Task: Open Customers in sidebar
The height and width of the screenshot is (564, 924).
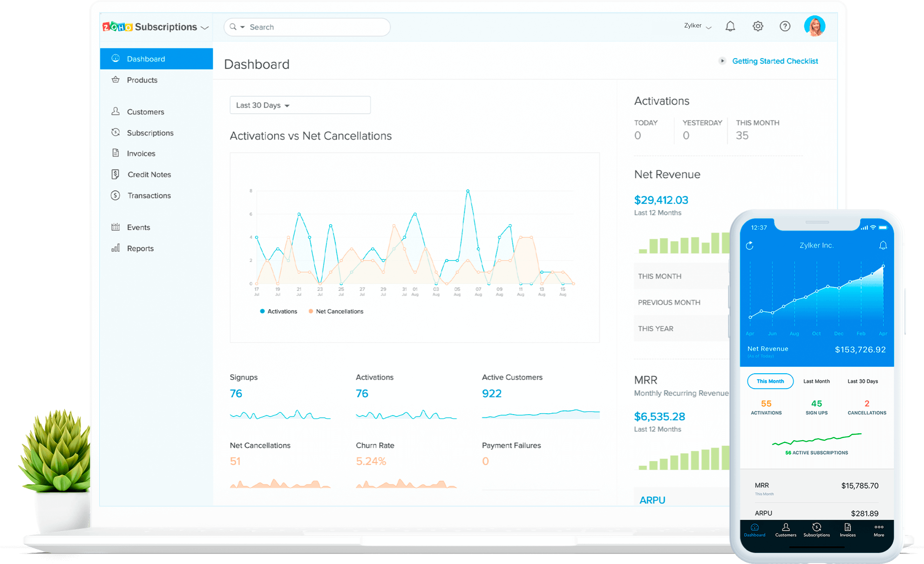Action: point(156,111)
